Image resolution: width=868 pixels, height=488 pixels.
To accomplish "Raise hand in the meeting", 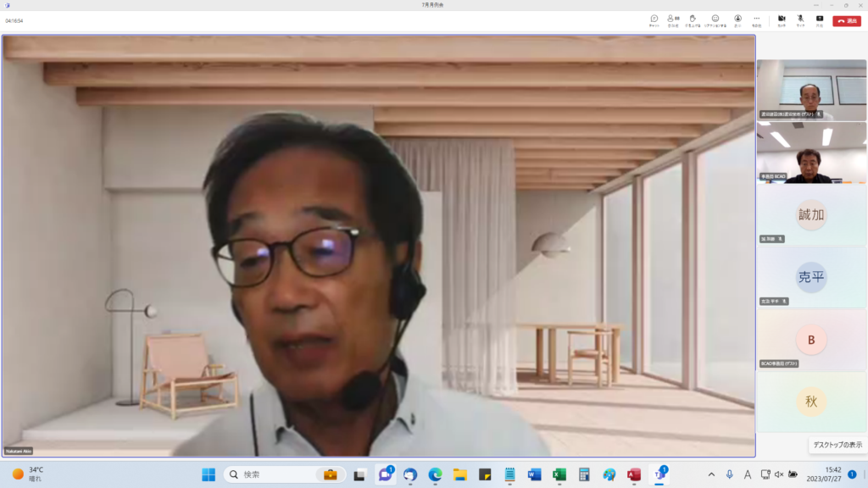I will tap(693, 21).
